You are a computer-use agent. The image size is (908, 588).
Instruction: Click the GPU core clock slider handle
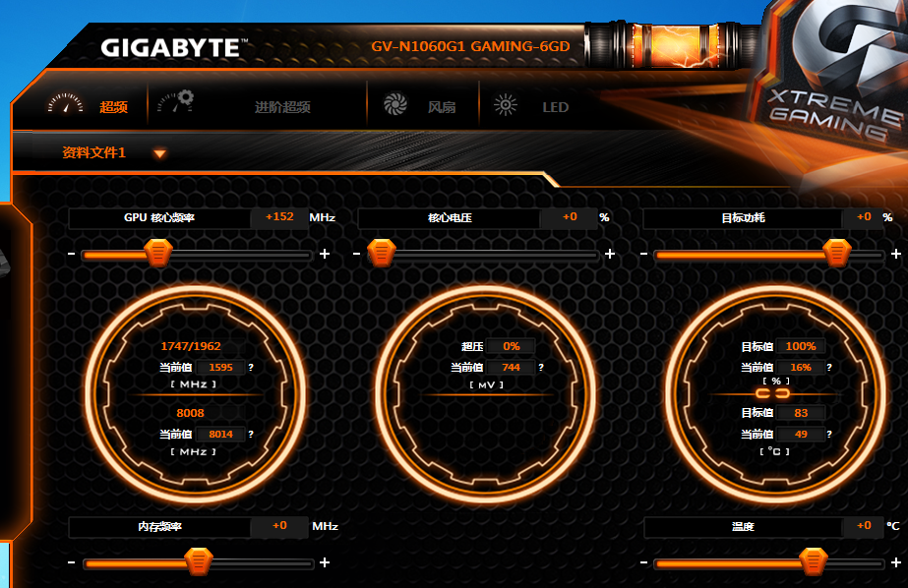tap(157, 255)
